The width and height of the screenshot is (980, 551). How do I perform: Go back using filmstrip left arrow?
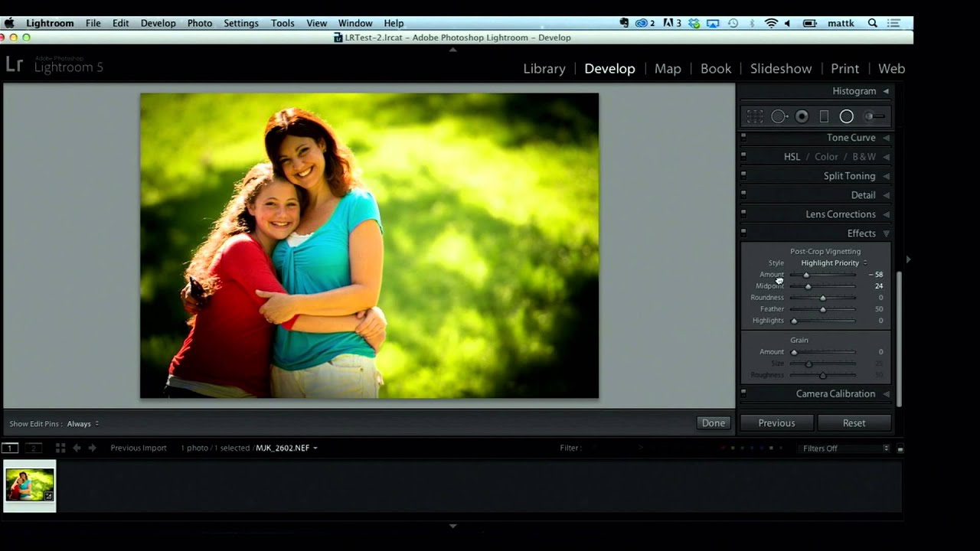[x=77, y=448]
